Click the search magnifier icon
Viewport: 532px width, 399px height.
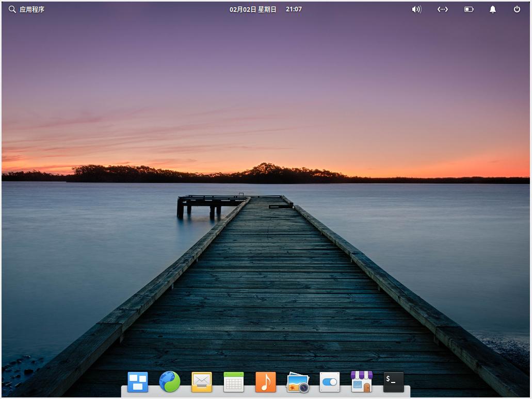[11, 9]
